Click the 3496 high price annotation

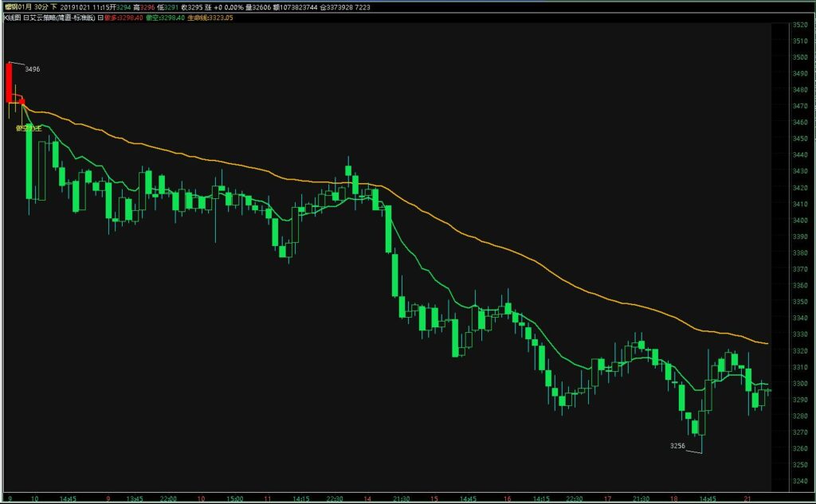click(33, 69)
